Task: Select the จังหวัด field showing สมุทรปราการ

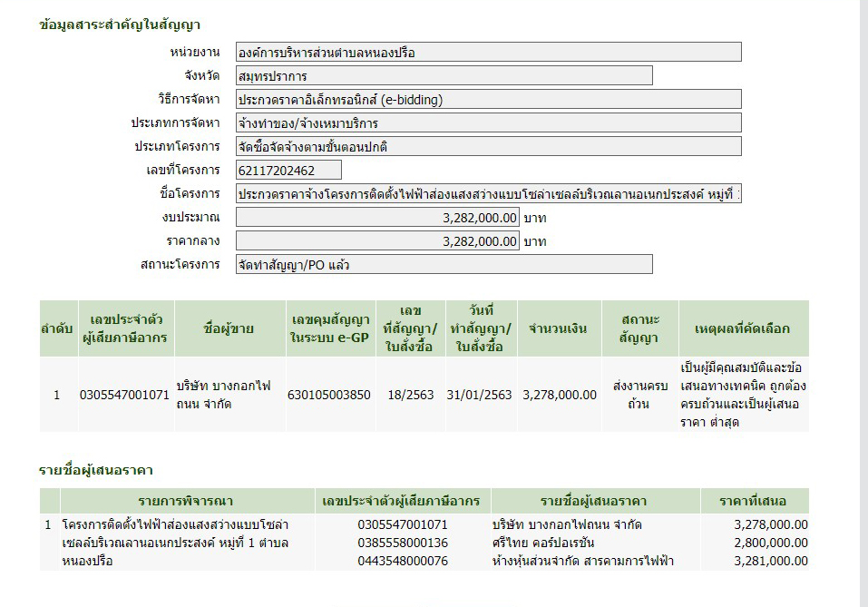Action: pyautogui.click(x=443, y=76)
